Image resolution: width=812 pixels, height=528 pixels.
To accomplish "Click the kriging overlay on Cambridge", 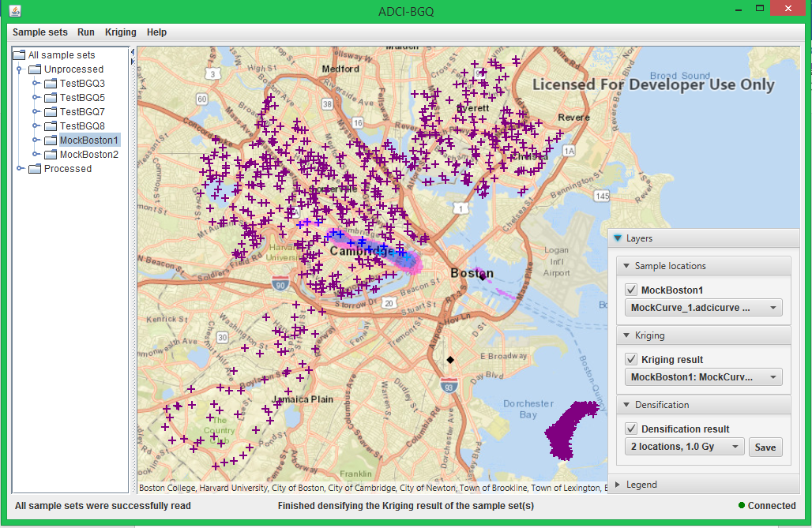I will coord(375,252).
